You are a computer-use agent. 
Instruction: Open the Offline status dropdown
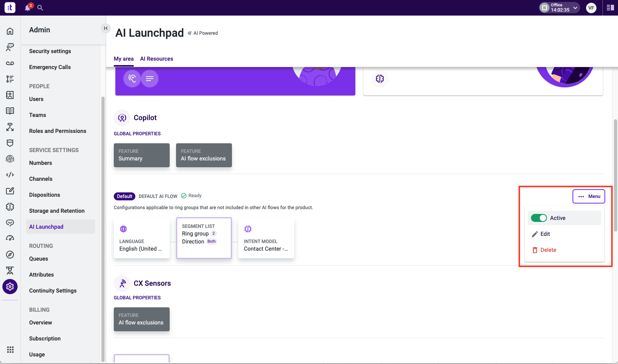559,8
